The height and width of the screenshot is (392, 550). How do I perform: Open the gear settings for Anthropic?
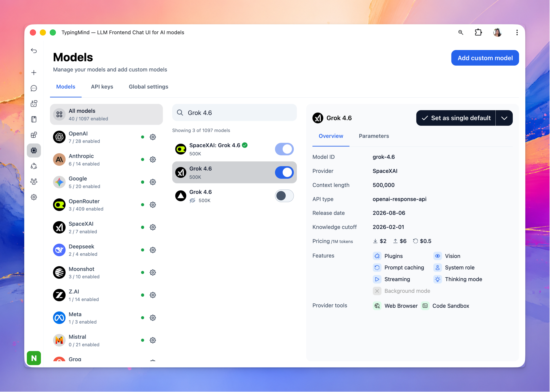pos(153,160)
